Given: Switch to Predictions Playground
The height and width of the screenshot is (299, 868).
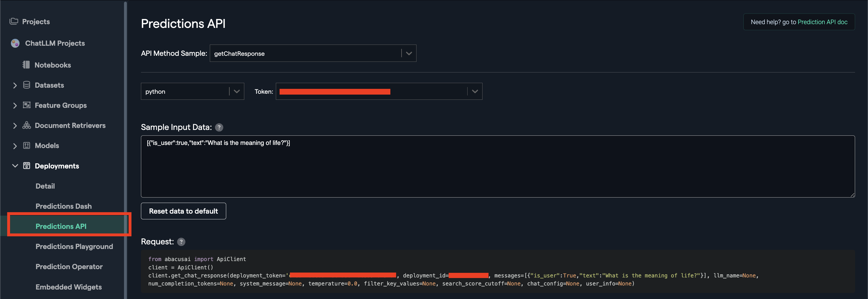Looking at the screenshot, I should pyautogui.click(x=74, y=246).
